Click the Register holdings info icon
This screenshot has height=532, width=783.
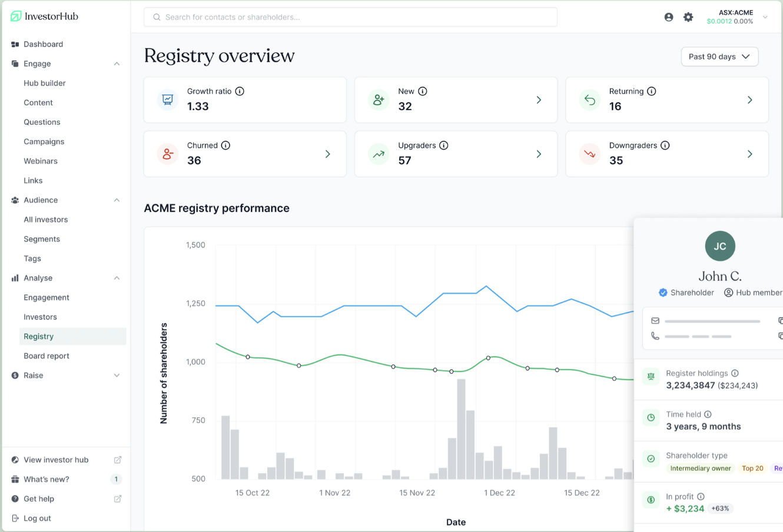pyautogui.click(x=735, y=373)
